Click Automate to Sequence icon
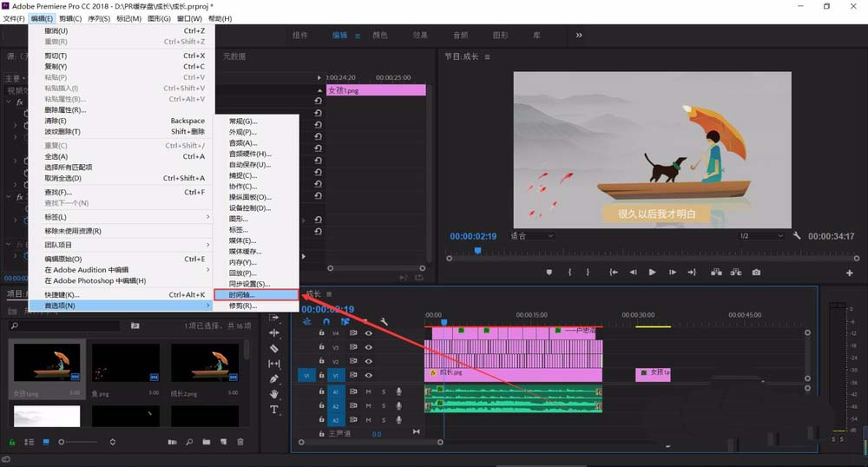This screenshot has height=467, width=868. (x=172, y=442)
